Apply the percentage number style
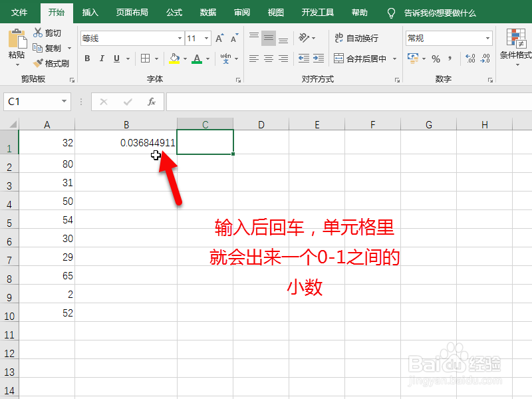The width and height of the screenshot is (532, 399). pyautogui.click(x=436, y=59)
